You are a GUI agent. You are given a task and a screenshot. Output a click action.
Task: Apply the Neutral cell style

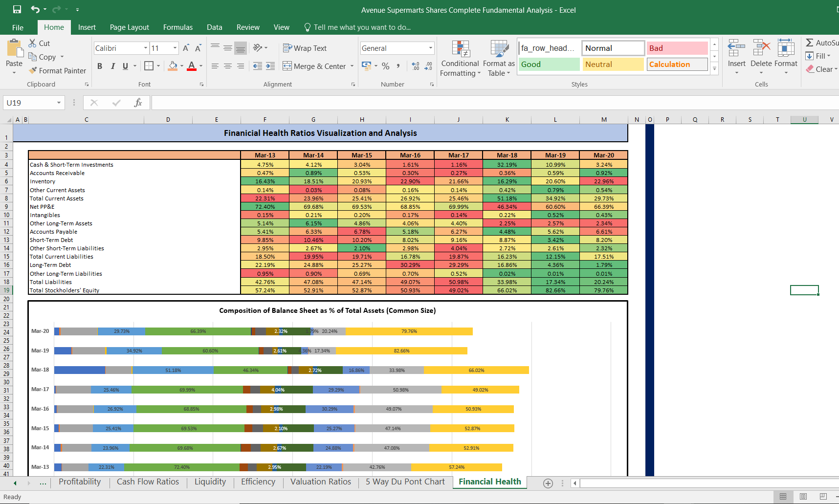tap(613, 64)
